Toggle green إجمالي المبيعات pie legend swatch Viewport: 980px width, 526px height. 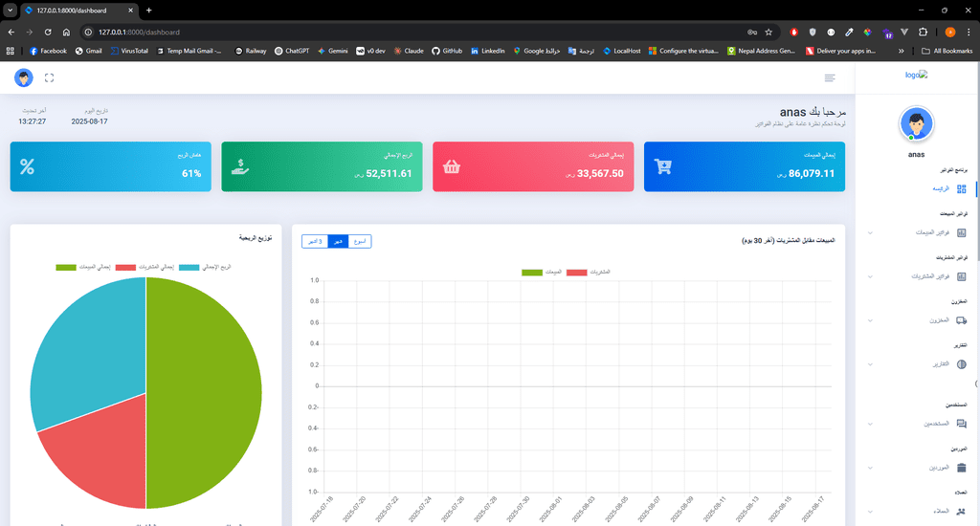65,267
